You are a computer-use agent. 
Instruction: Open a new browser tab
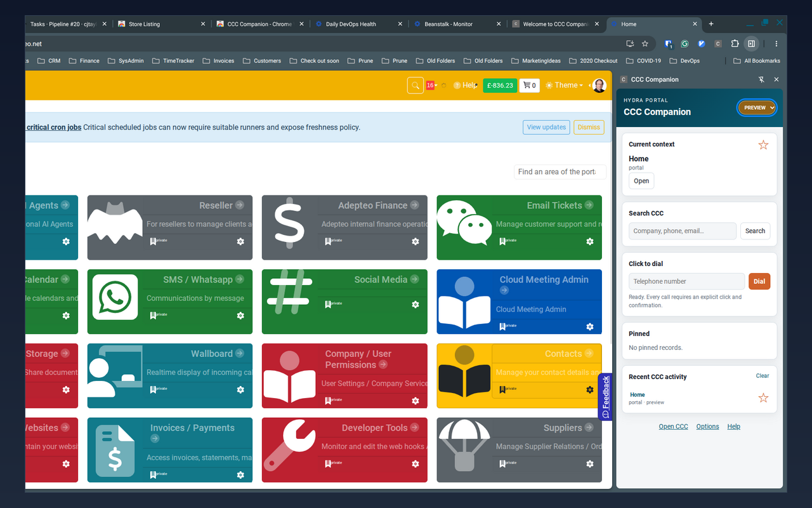pyautogui.click(x=711, y=24)
